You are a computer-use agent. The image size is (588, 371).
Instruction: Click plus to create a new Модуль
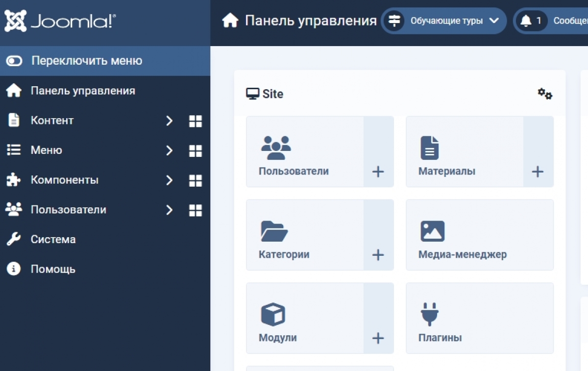[x=378, y=338]
